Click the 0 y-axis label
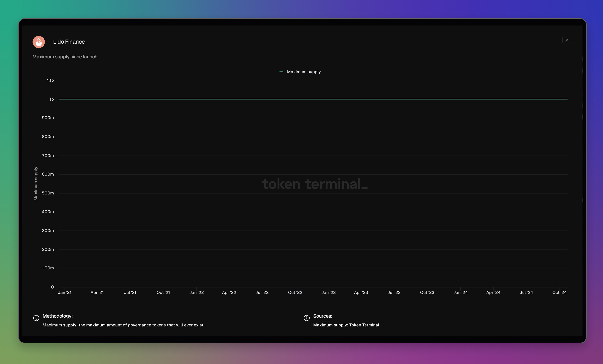The height and width of the screenshot is (364, 603). (x=52, y=287)
